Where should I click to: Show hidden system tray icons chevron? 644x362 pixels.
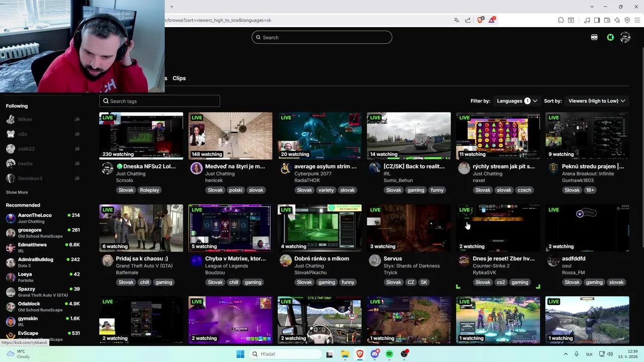coord(567,354)
